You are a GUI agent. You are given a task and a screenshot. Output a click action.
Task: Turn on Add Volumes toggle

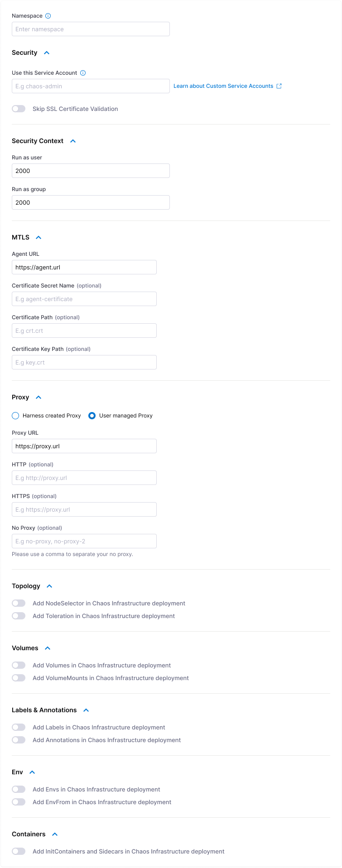click(19, 665)
